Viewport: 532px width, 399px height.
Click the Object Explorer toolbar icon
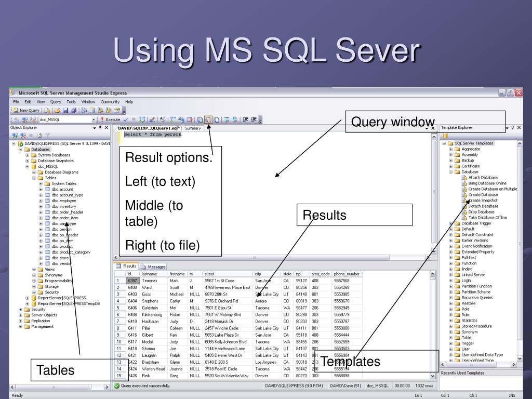(x=100, y=110)
